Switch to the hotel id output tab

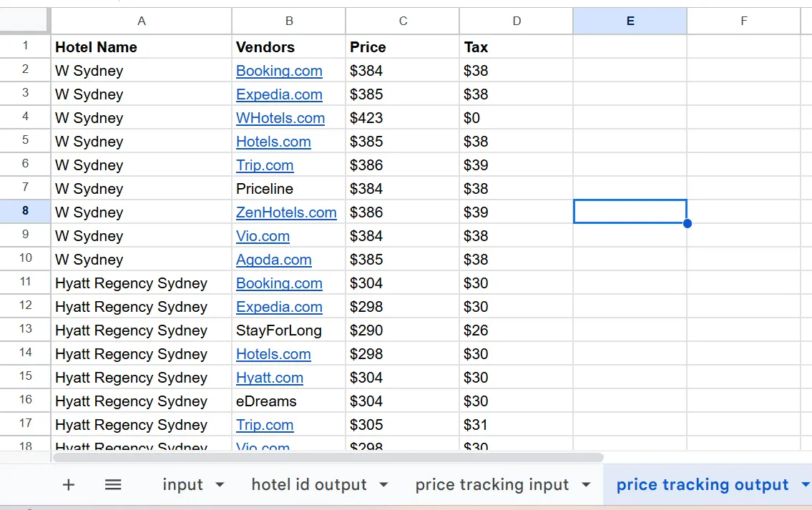[x=309, y=485]
